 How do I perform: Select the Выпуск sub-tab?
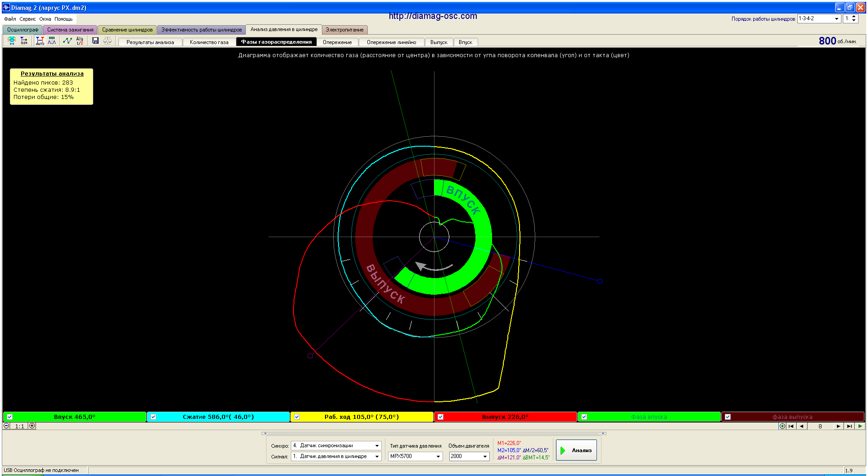click(439, 42)
